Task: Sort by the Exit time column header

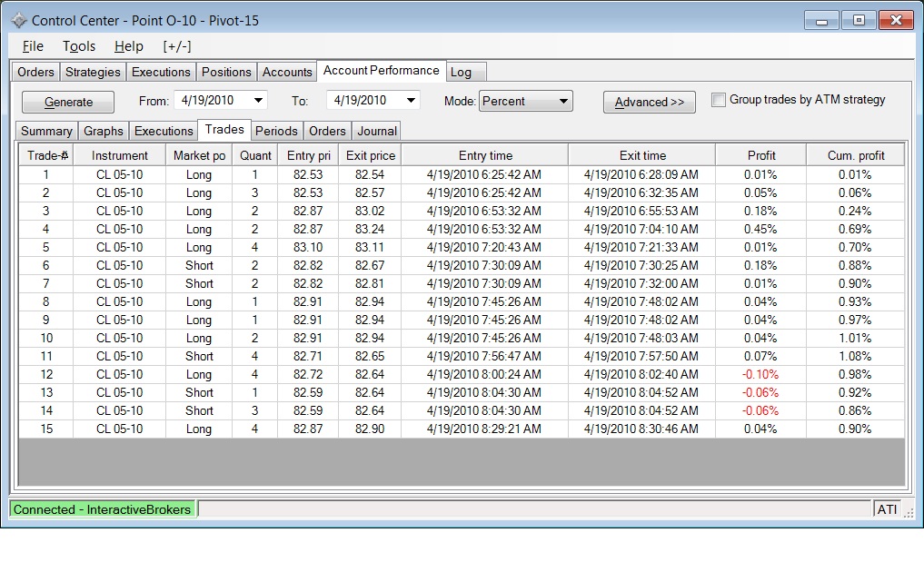Action: click(x=642, y=155)
